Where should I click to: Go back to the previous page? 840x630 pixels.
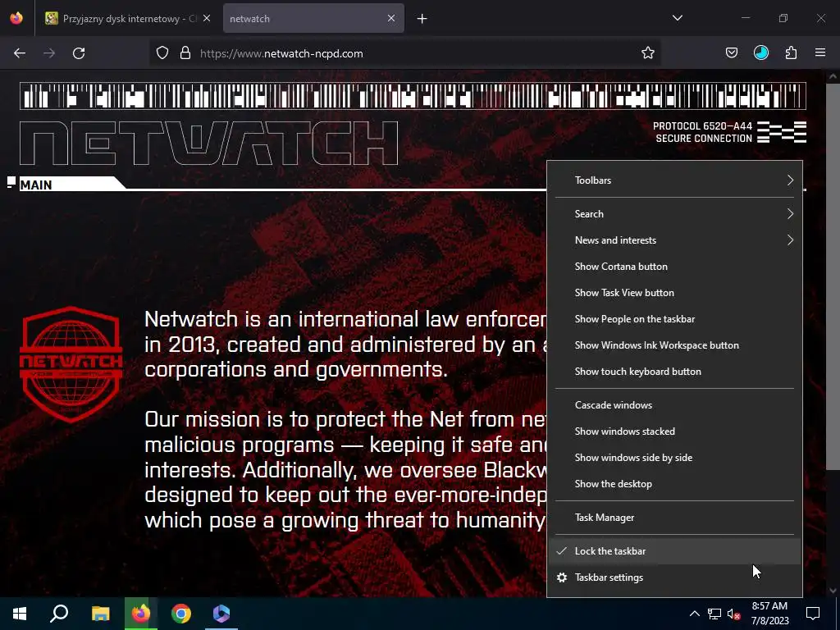[20, 53]
